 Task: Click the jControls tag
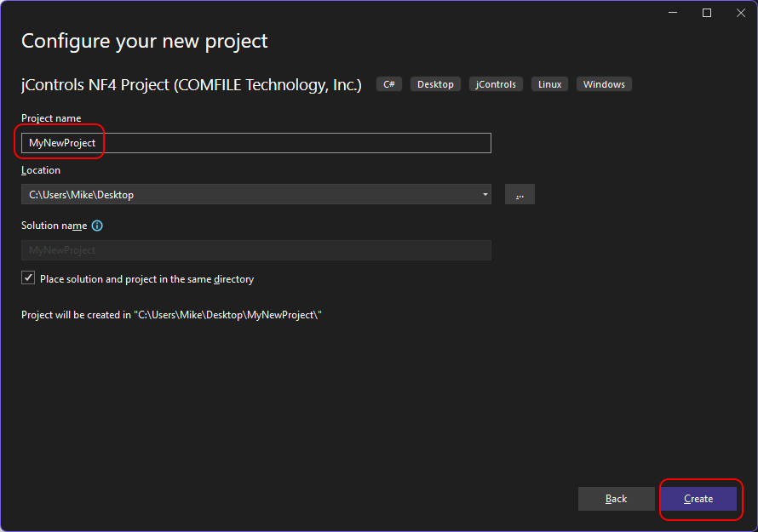[x=496, y=84]
